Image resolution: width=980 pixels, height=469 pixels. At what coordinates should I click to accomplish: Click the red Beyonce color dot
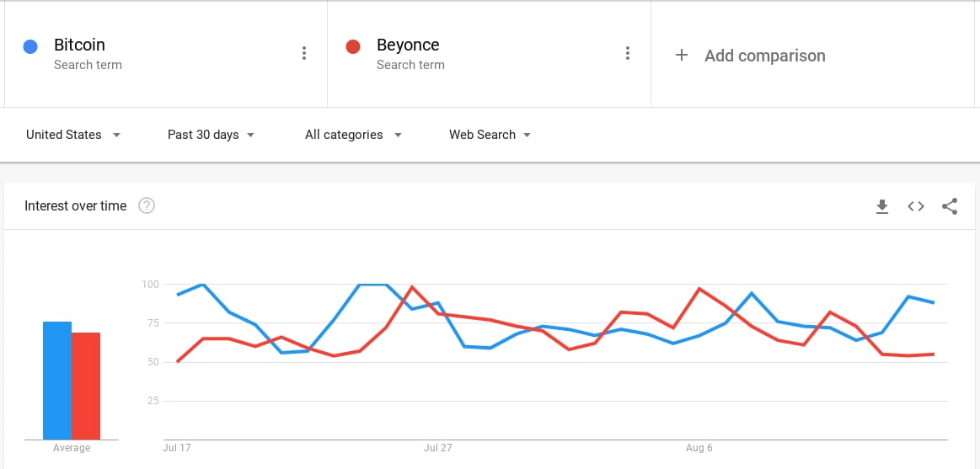tap(354, 46)
